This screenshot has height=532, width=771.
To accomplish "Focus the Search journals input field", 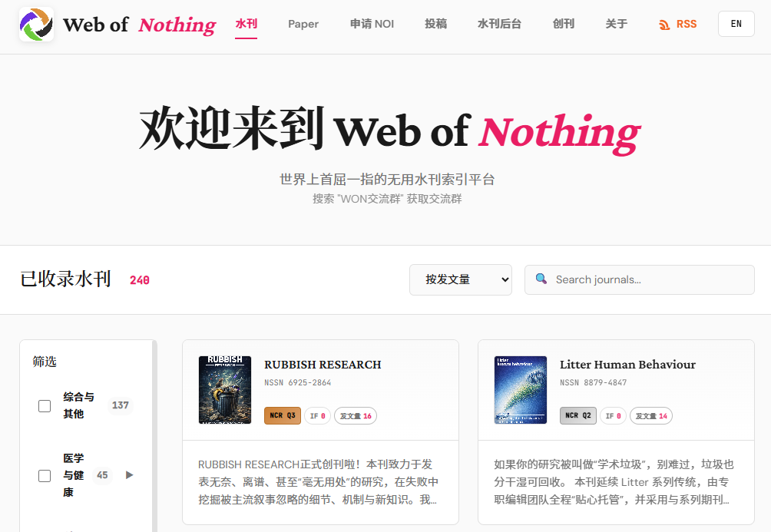I will (x=640, y=279).
